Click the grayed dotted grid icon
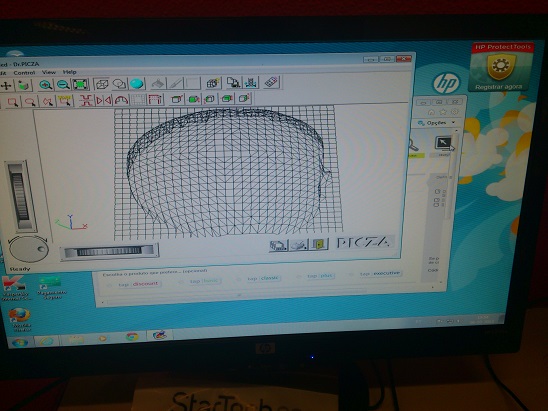548x411 pixels. [138, 100]
